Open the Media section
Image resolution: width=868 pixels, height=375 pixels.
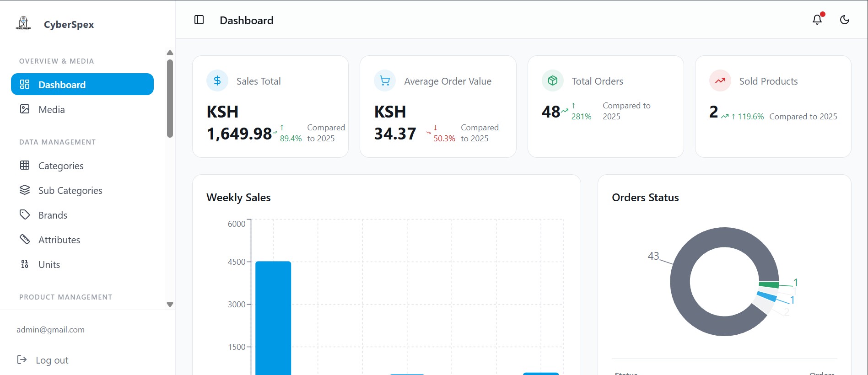pyautogui.click(x=82, y=109)
